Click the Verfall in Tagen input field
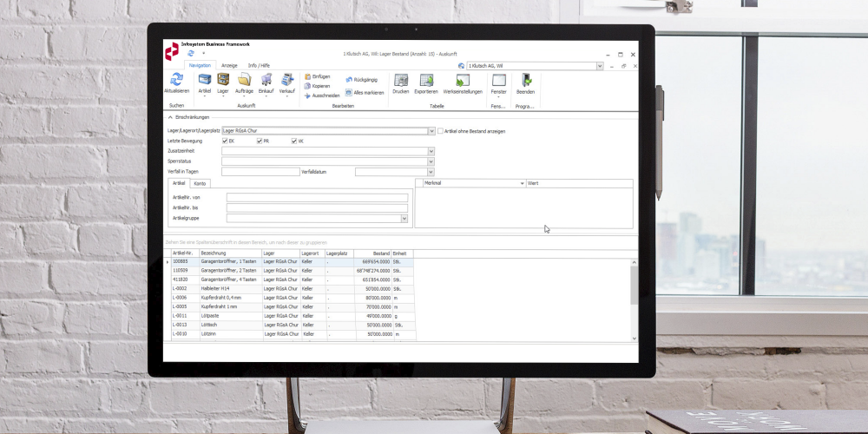Image resolution: width=868 pixels, height=434 pixels. click(260, 172)
